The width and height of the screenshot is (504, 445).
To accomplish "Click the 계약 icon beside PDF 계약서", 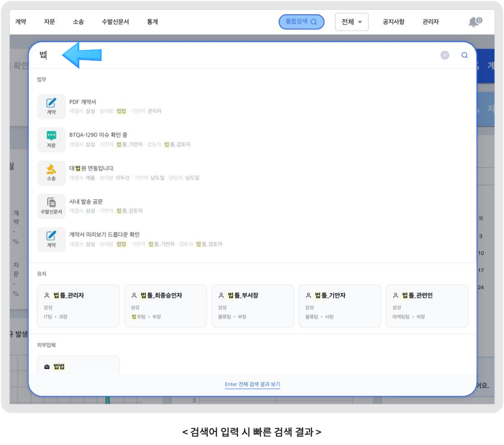I will [x=51, y=106].
